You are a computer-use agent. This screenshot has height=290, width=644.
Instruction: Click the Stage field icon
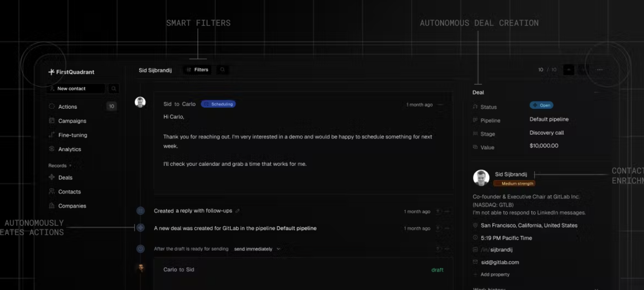pos(475,134)
